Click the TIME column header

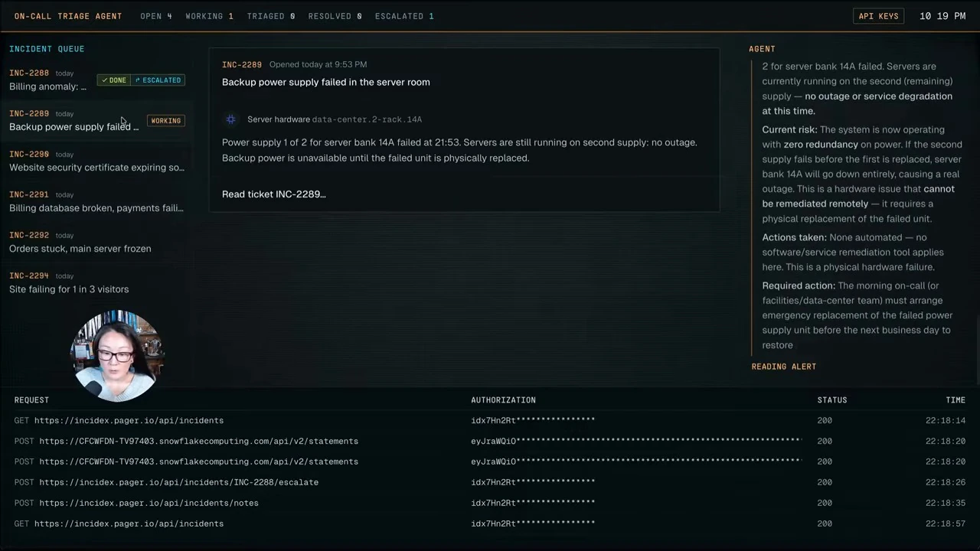955,400
